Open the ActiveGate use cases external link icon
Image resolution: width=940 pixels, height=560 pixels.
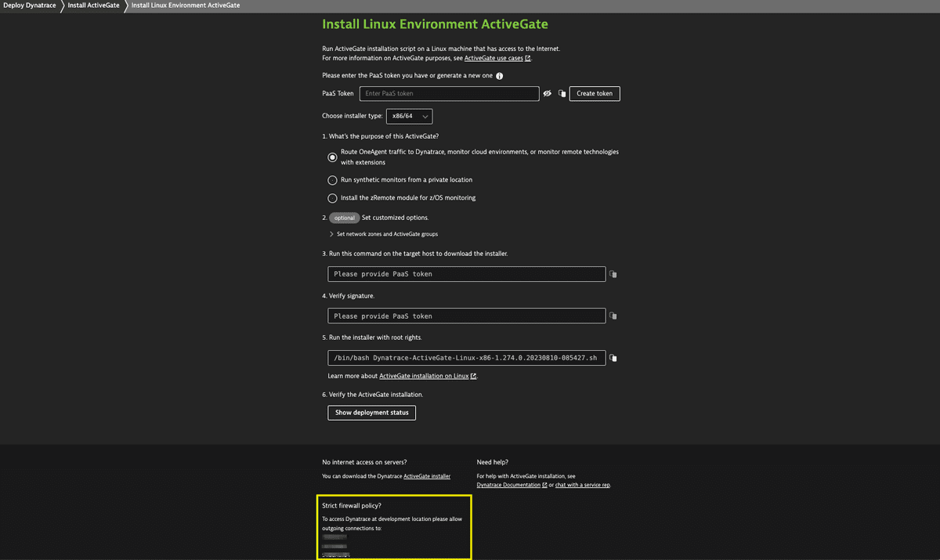[x=526, y=57]
